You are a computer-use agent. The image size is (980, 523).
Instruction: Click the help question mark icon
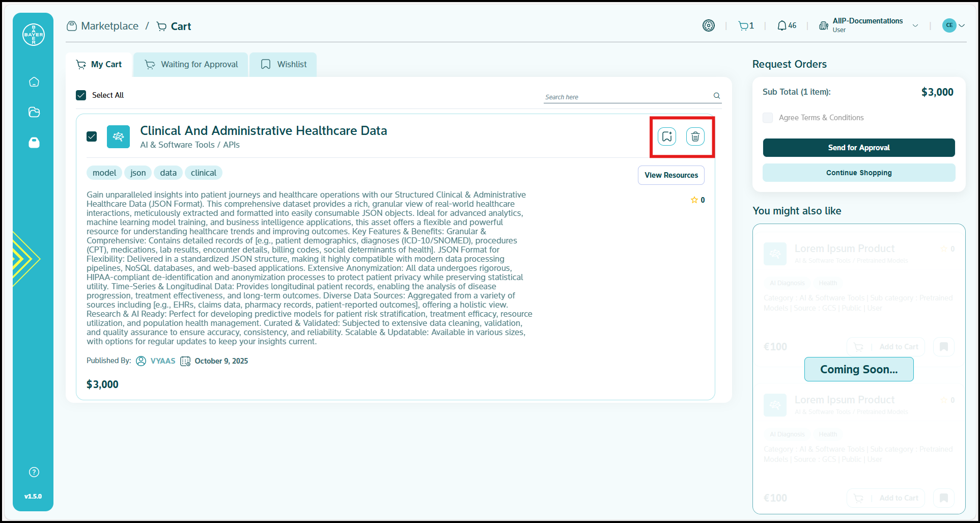tap(34, 472)
